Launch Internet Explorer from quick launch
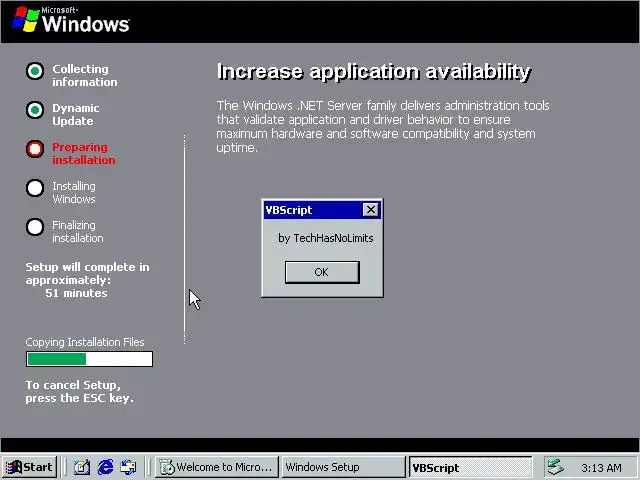This screenshot has width=640, height=480. coord(106,467)
